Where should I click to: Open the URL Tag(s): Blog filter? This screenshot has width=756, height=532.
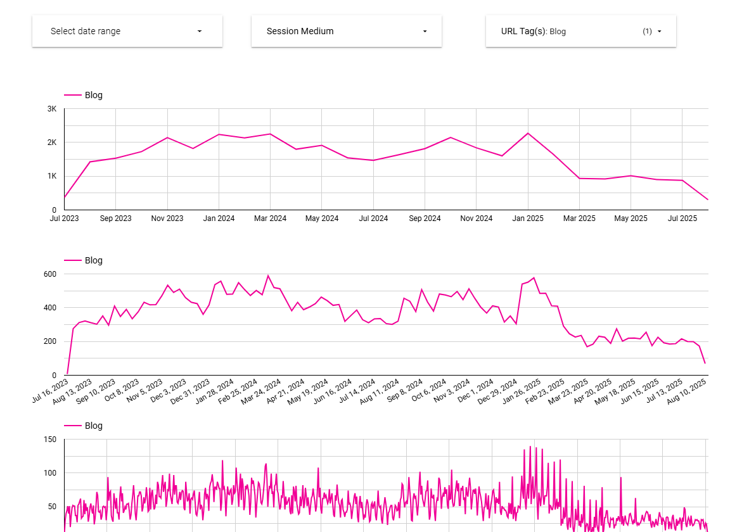(x=534, y=31)
